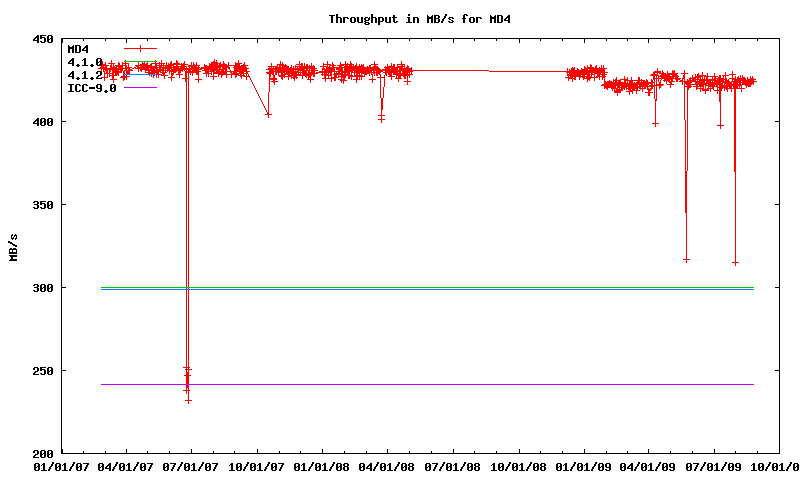Click the lowest MD4 data point near 232 MB/s
This screenshot has height=480, width=800.
coord(188,400)
